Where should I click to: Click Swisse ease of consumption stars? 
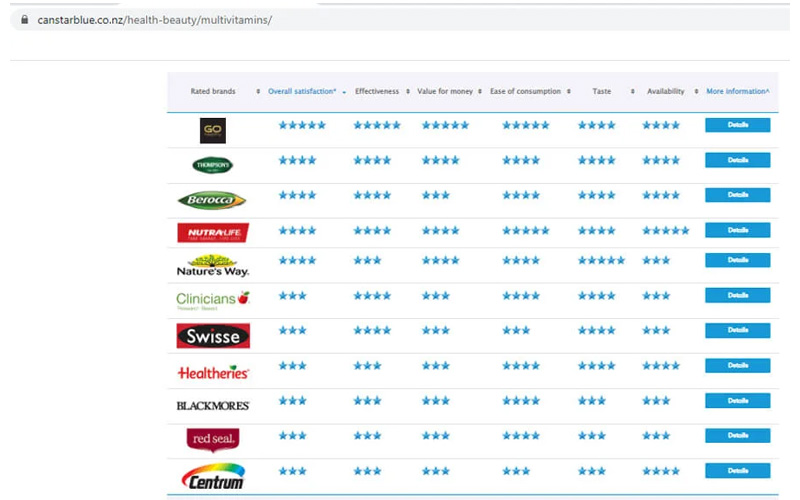point(516,331)
